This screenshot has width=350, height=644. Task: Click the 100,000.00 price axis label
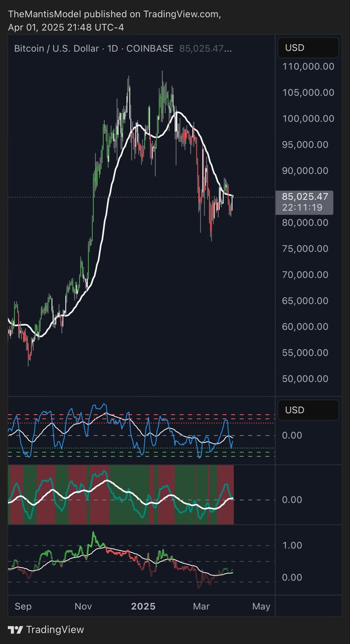pyautogui.click(x=308, y=119)
